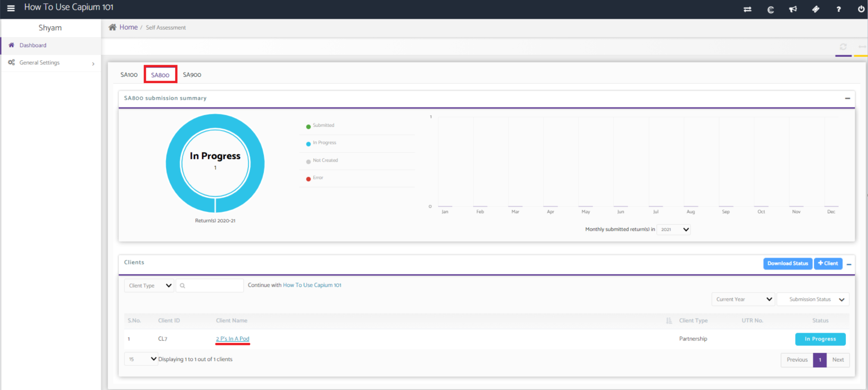
Task: Click the Status column header
Action: point(820,321)
